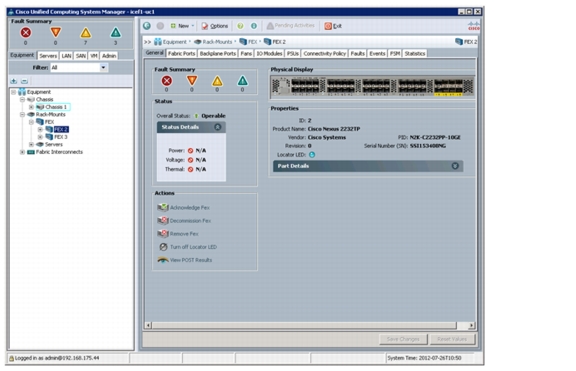Click the horizontal scrollbar right arrow
This screenshot has height=371, width=576.
click(472, 325)
